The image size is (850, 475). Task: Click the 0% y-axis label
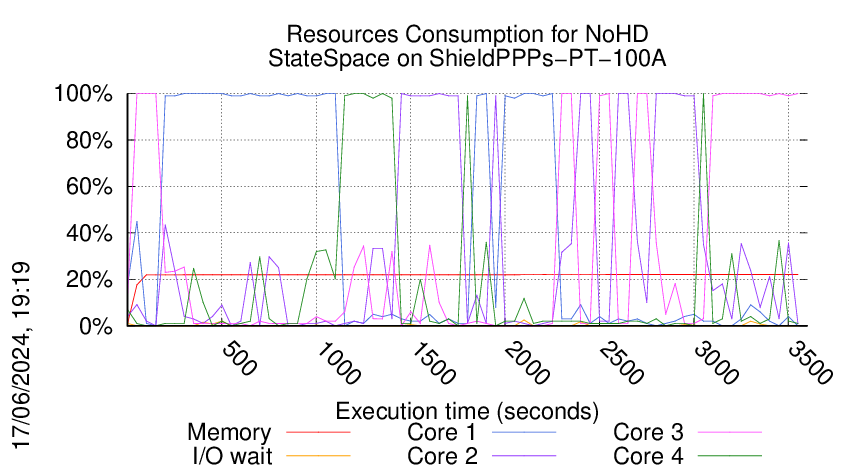pyautogui.click(x=96, y=326)
